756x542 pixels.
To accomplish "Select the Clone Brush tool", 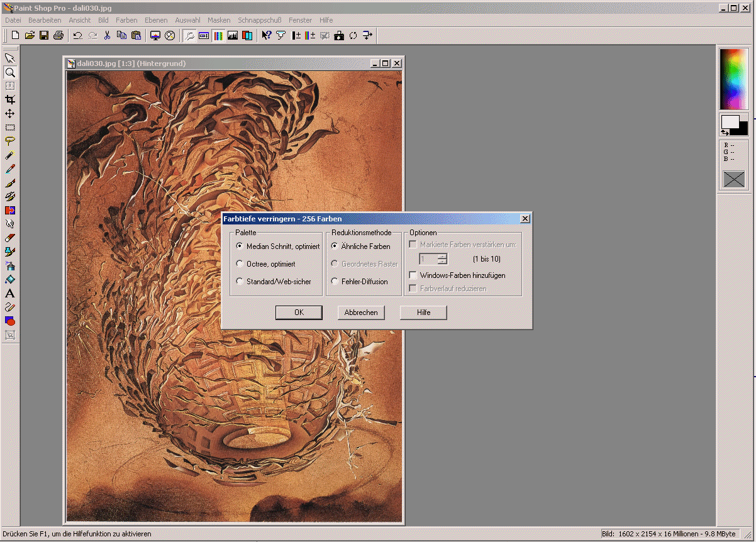I will pyautogui.click(x=10, y=196).
